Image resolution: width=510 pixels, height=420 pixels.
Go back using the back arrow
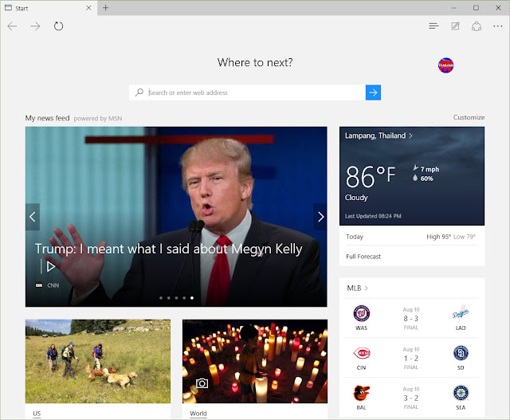(x=13, y=26)
